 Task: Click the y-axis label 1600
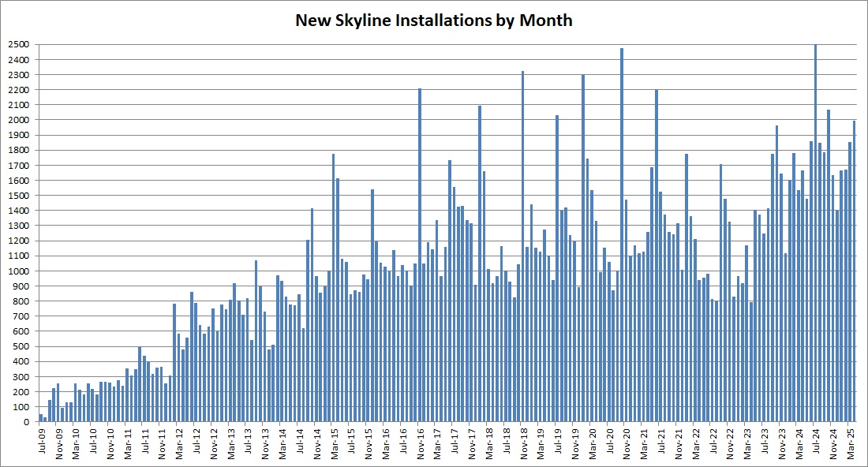click(x=19, y=181)
